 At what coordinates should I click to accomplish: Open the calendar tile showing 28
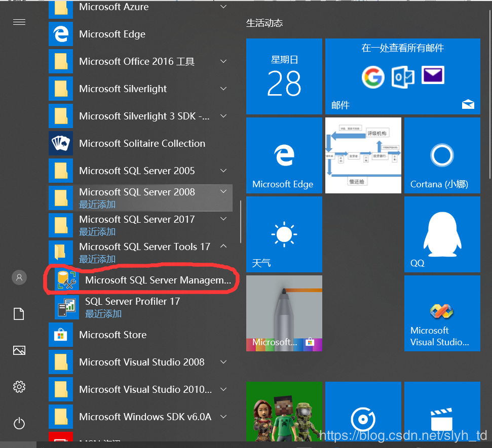[284, 76]
